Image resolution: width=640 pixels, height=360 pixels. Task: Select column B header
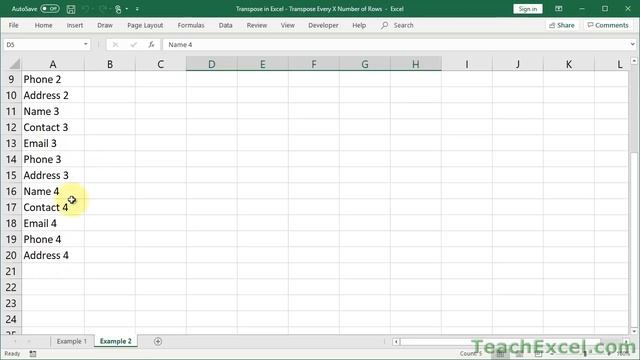tap(110, 64)
